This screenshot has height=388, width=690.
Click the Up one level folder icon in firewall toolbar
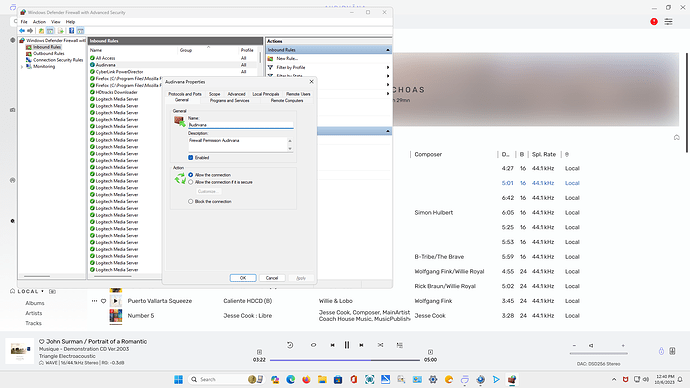click(x=41, y=31)
